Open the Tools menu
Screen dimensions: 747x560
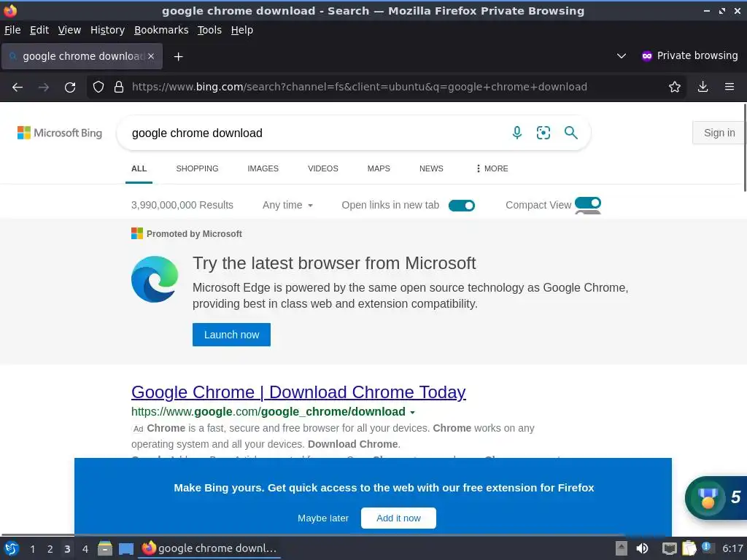pyautogui.click(x=209, y=30)
